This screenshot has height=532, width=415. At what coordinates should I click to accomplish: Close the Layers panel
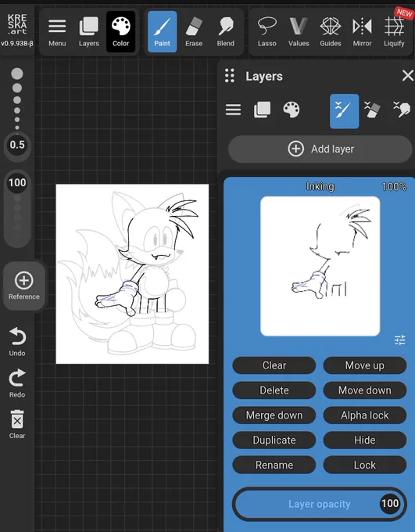[408, 75]
